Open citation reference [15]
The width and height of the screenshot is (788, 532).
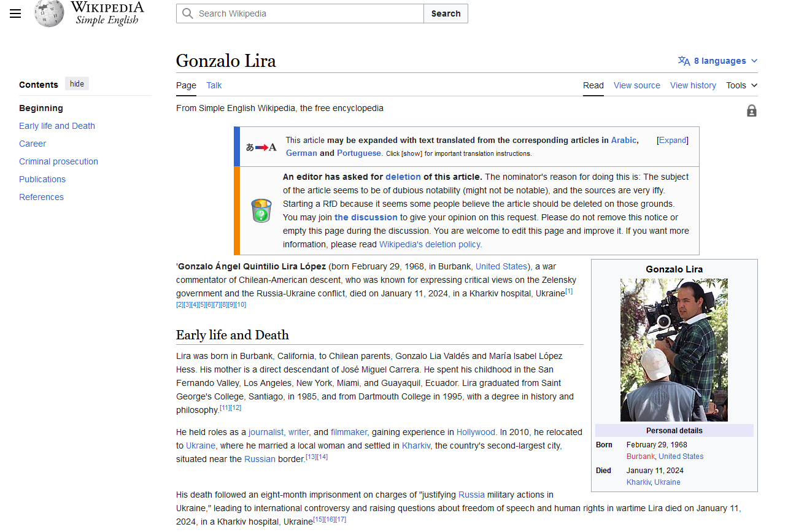click(319, 520)
